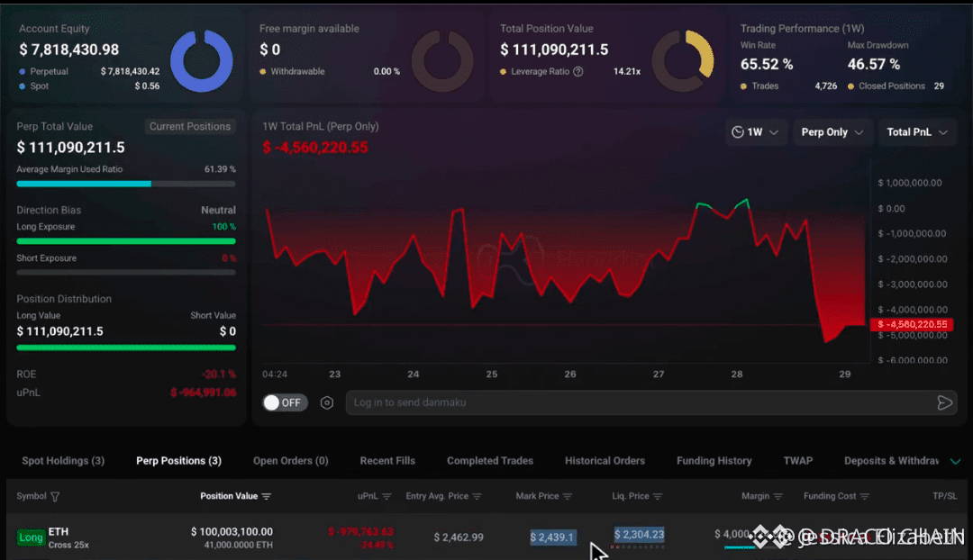Click the Direction Bias Neutral label

pyautogui.click(x=218, y=211)
